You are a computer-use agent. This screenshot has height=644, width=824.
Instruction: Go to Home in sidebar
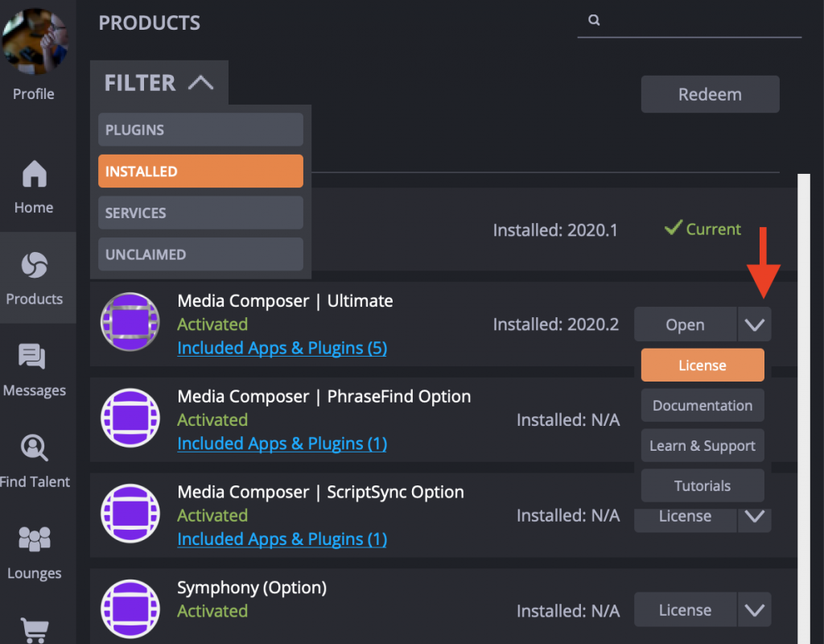point(34,187)
